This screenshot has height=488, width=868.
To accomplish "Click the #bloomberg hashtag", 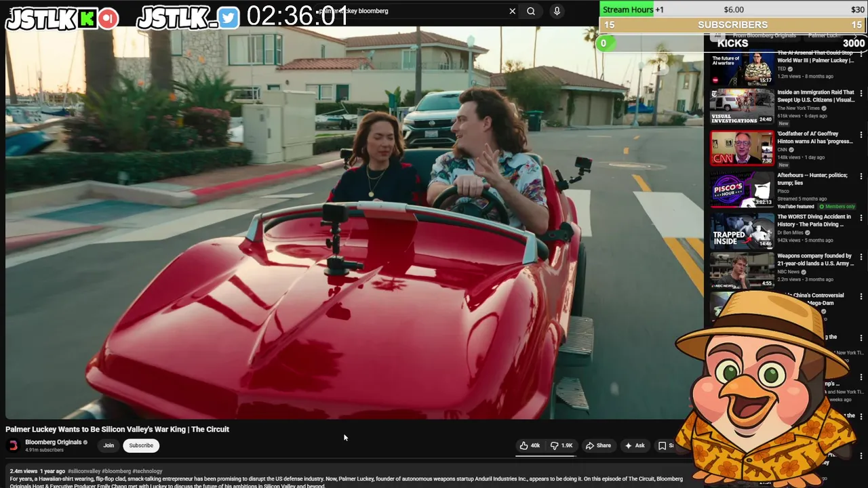I will pyautogui.click(x=117, y=471).
